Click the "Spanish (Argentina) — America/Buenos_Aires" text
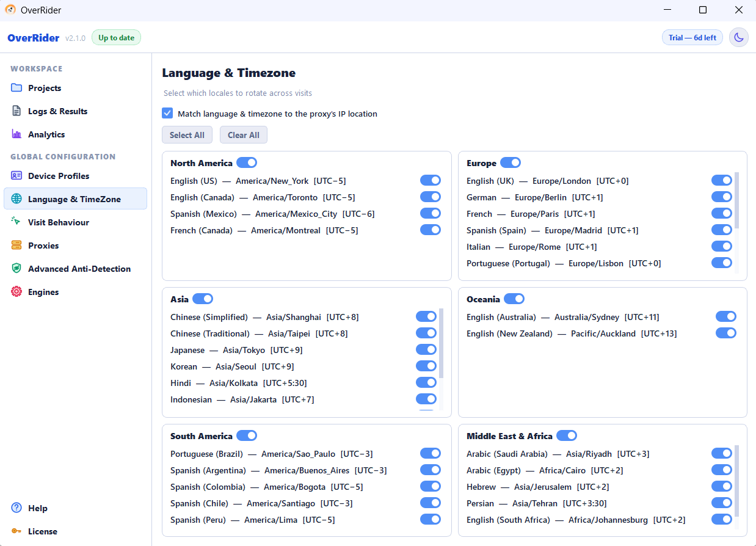 click(278, 470)
